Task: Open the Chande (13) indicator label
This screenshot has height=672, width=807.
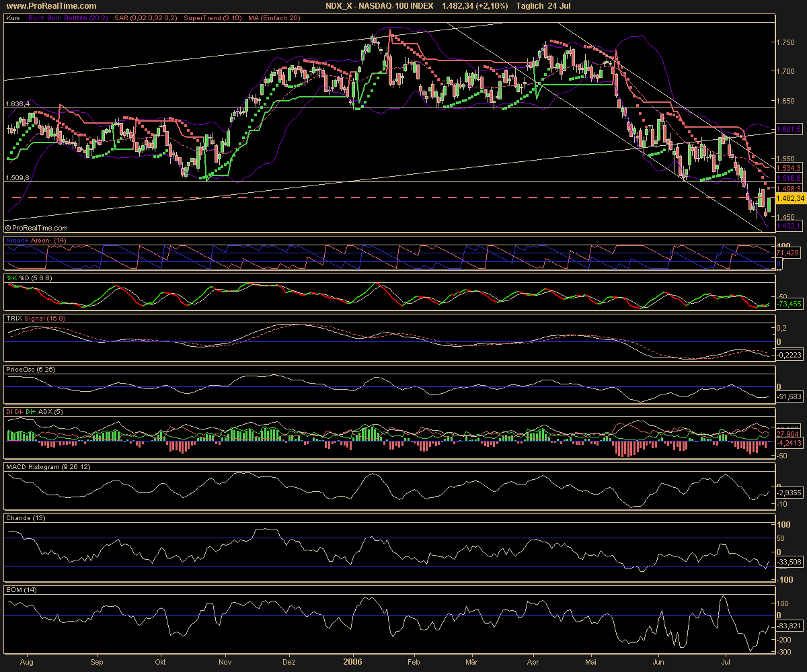Action: [x=24, y=518]
